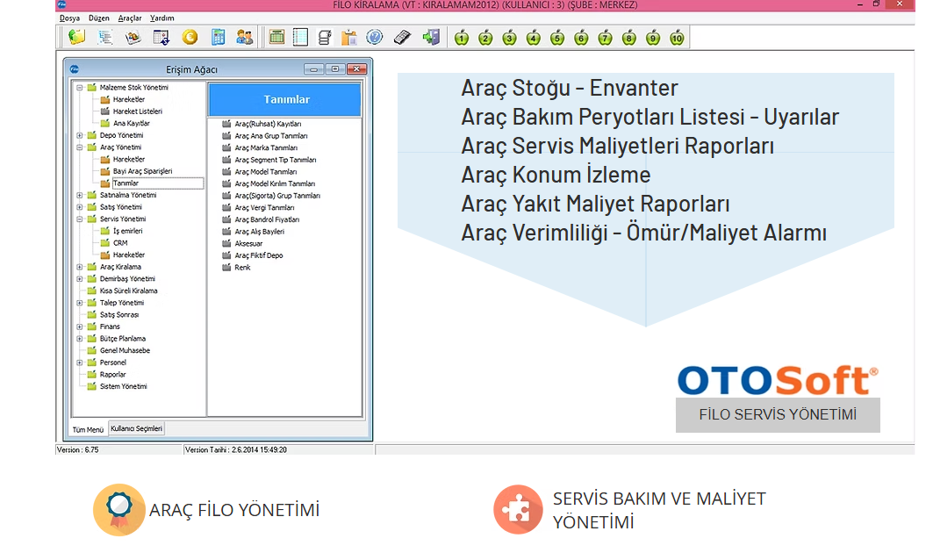Image resolution: width=933 pixels, height=560 pixels.
Task: Click the green shortcut button numbered 5
Action: pyautogui.click(x=556, y=38)
